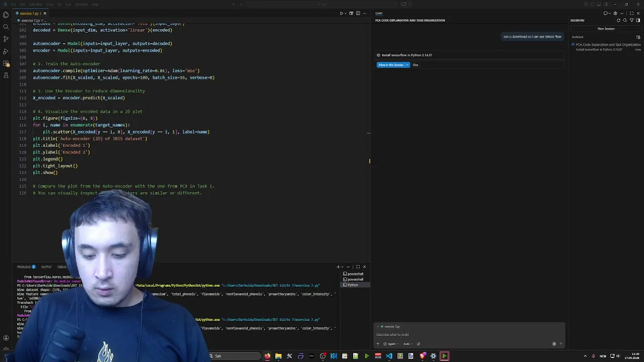The width and height of the screenshot is (644, 362).
Task: Open the Explorer view in activity bar
Action: [x=6, y=15]
